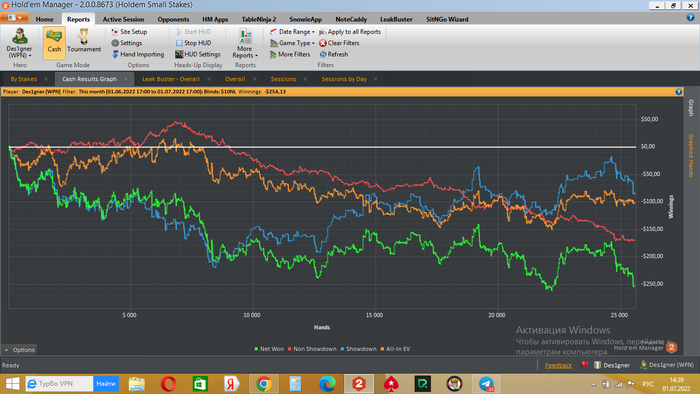Switch to the Active Session tab
The image size is (700, 394).
coord(123,19)
